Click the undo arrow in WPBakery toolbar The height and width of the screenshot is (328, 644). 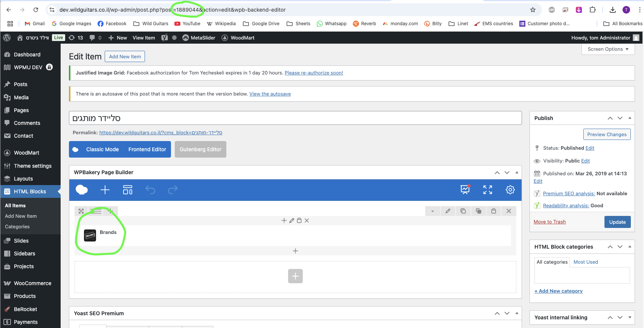coord(150,190)
